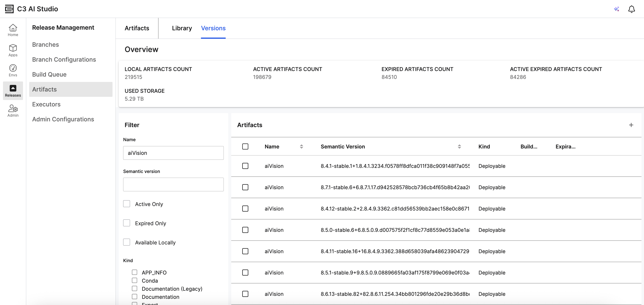Sort by Semantic Version column arrows
The height and width of the screenshot is (305, 644).
point(459,147)
